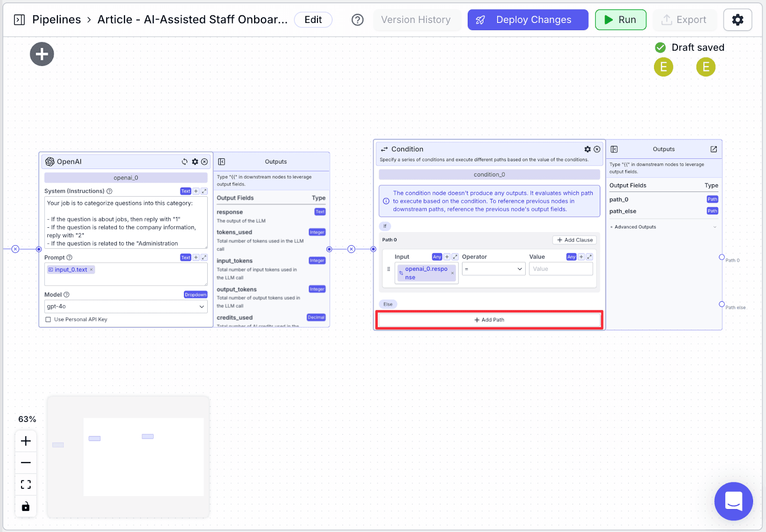Viewport: 766px width, 532px height.
Task: Delete the edge between OpenAI and Condition
Action: 351,249
